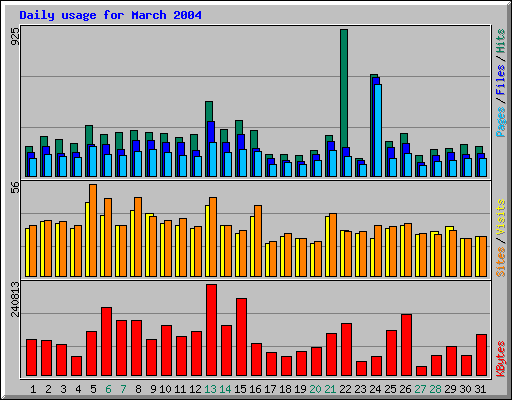This screenshot has width=512, height=400.
Task: Click day label 5 on the axis
Action: pos(93,389)
